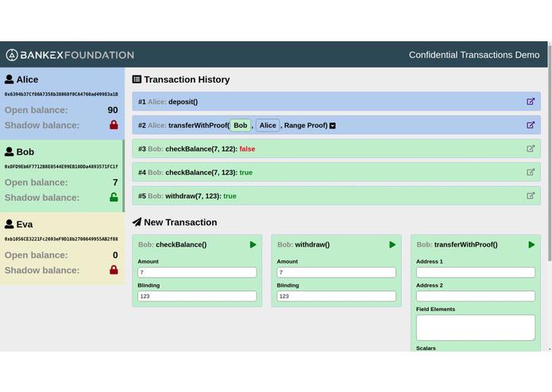Click the page vertical scrollbar
The image size is (552, 392).
[x=550, y=152]
